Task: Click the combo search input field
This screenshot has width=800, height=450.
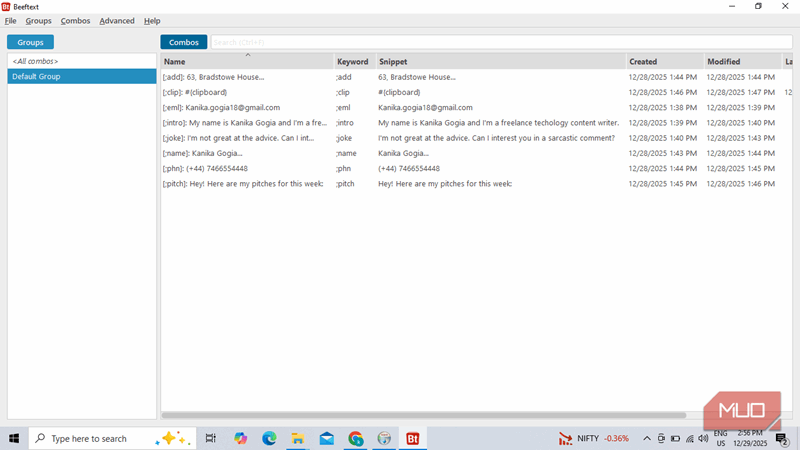Action: tap(500, 42)
